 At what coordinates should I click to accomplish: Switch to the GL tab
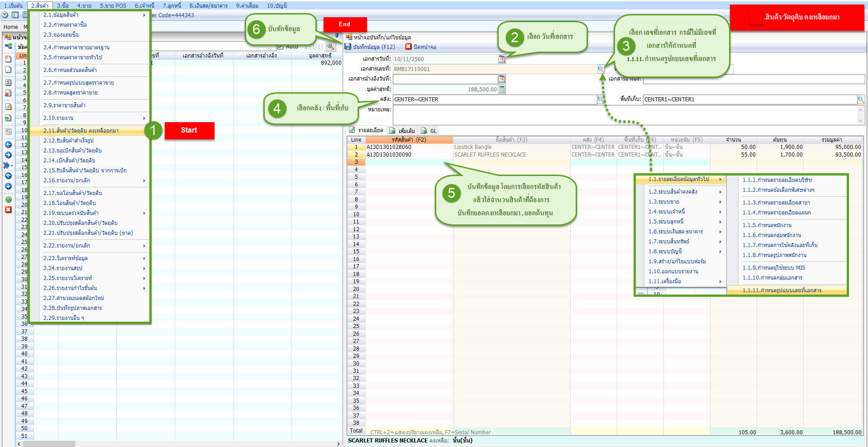tap(429, 131)
